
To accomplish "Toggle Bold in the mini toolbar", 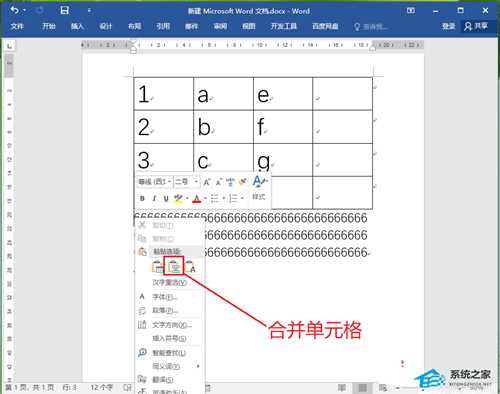I will pyautogui.click(x=142, y=199).
